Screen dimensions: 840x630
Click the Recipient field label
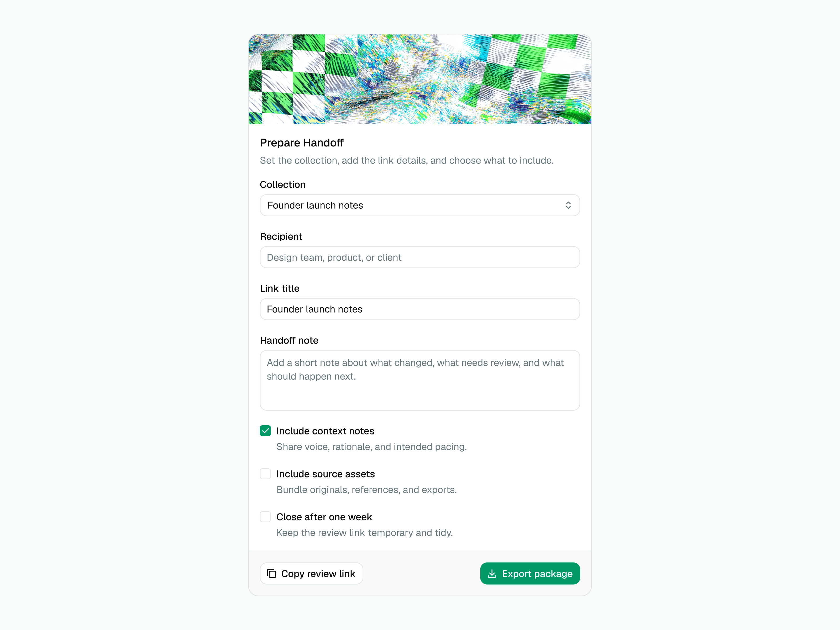[281, 237]
